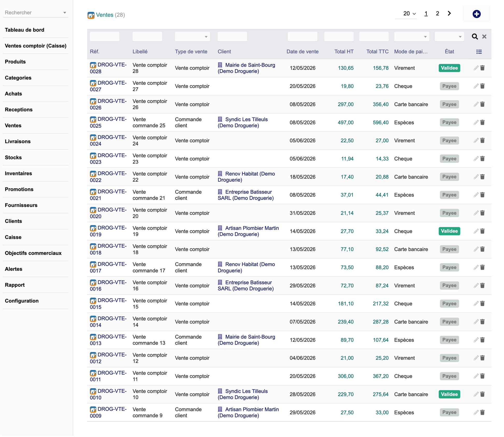Sort by Réf. column header
The height and width of the screenshot is (437, 504).
click(95, 51)
